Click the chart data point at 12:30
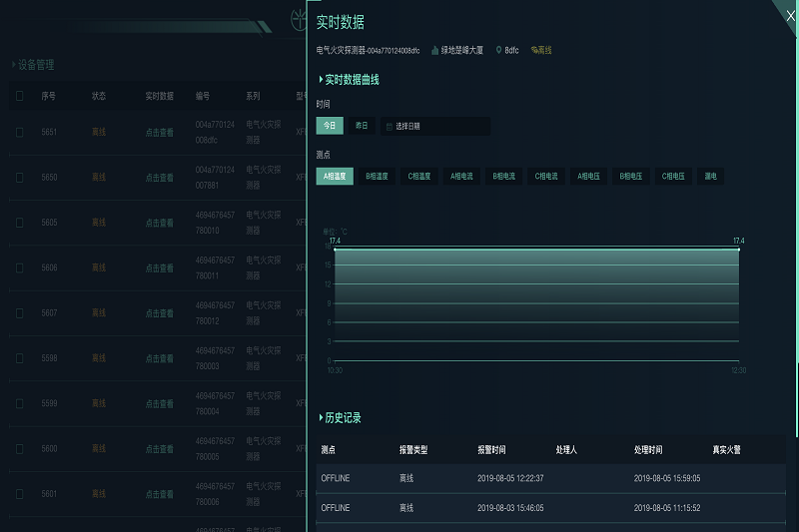 pyautogui.click(x=739, y=250)
